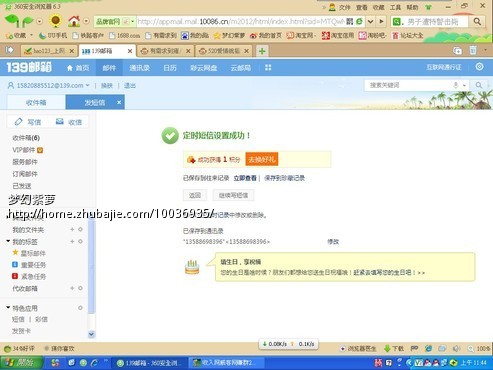Screen dimensions: 493x370
Task: Switch to the 收件箱 tab
Action: [36, 102]
